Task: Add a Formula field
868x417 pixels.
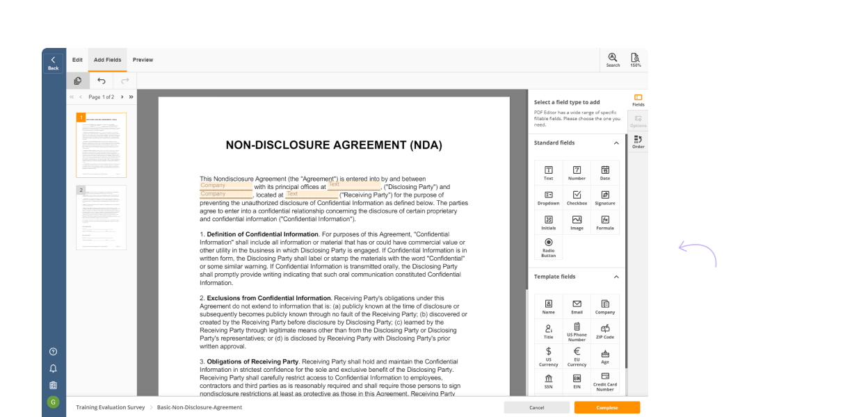Action: [604, 223]
